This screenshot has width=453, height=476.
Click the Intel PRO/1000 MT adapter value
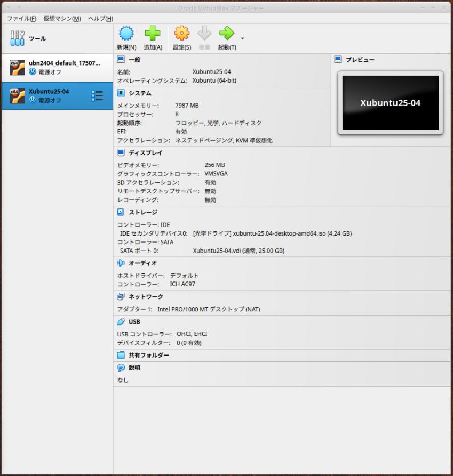point(209,309)
